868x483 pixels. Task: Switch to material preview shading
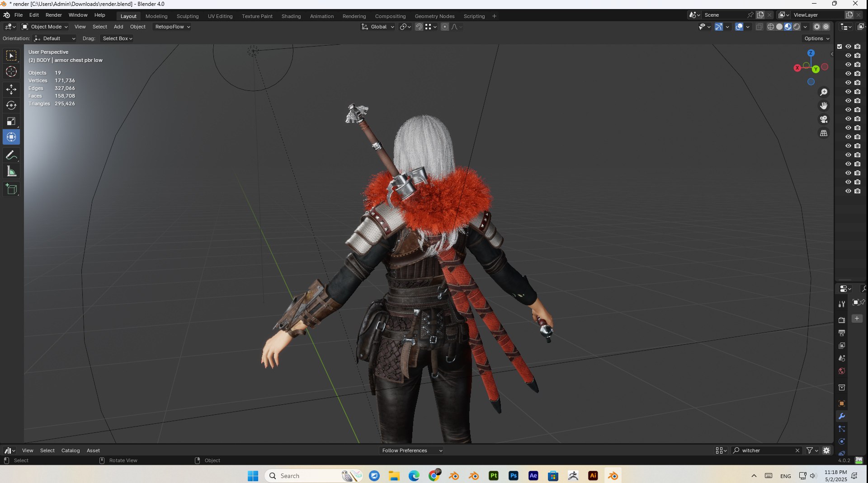point(788,27)
